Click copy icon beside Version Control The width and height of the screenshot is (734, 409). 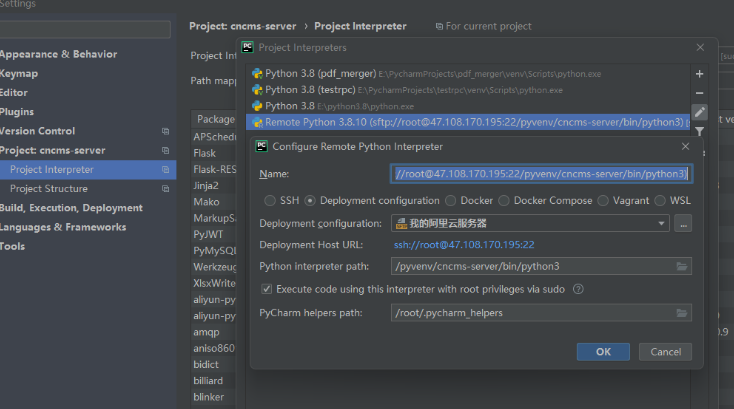(165, 131)
